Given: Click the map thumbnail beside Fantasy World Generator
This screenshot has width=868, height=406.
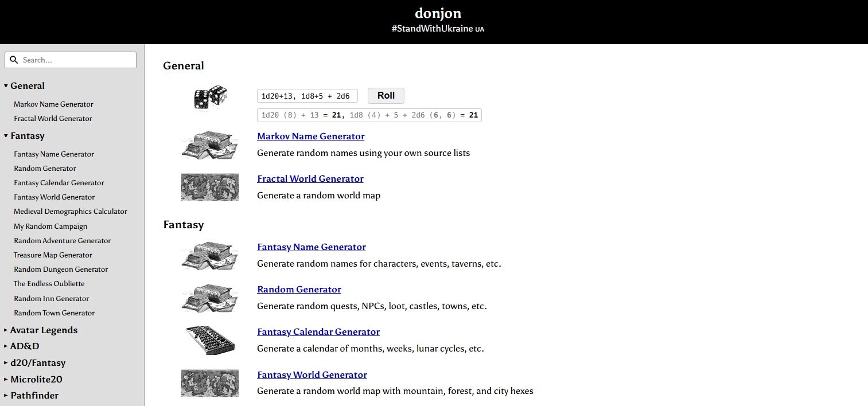Looking at the screenshot, I should [210, 383].
